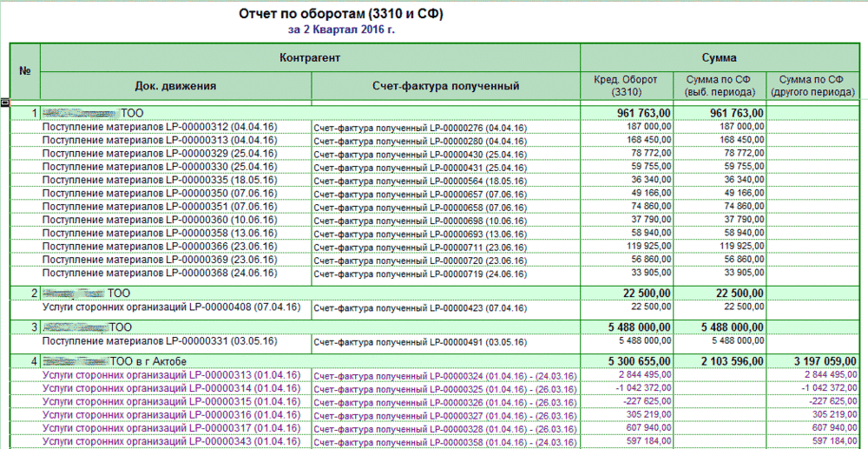Open Счет-фактура полученный LP-00000658 (07.06.16)
This screenshot has width=868, height=449.
click(420, 208)
